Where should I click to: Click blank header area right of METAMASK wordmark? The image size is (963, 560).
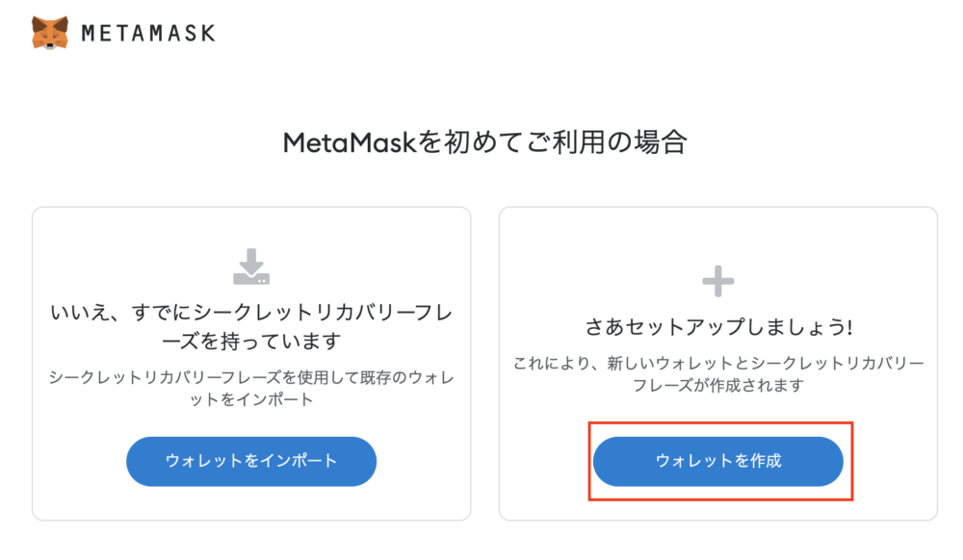(x=578, y=34)
